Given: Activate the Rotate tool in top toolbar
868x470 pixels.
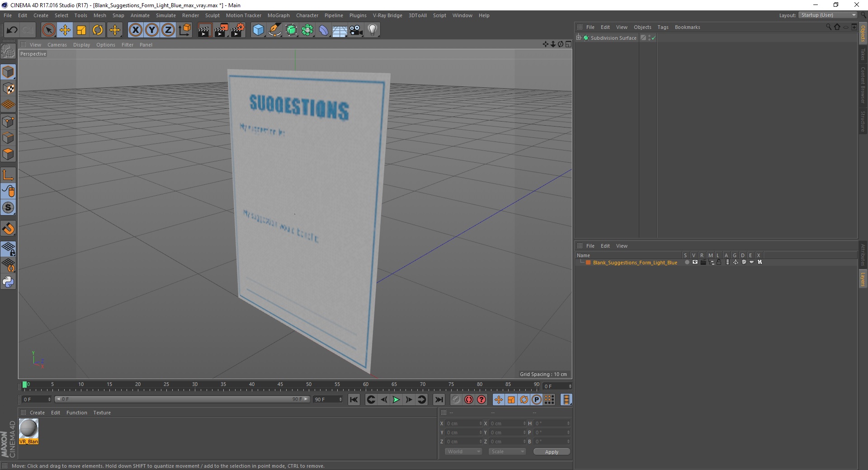Looking at the screenshot, I should (98, 30).
